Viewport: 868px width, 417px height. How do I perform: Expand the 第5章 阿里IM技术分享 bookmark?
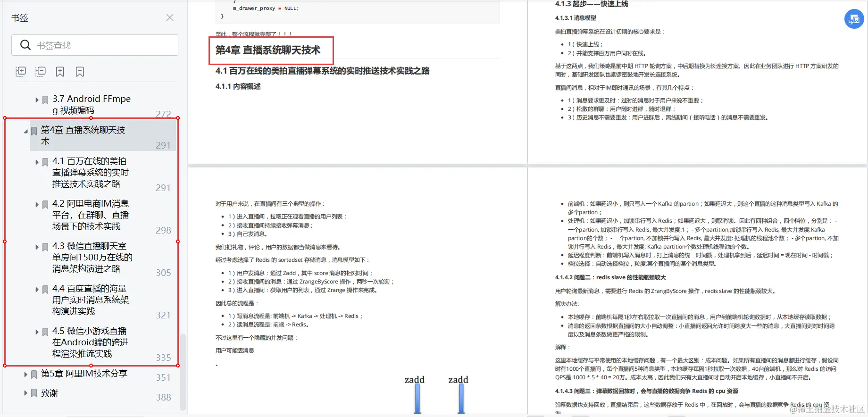25,374
